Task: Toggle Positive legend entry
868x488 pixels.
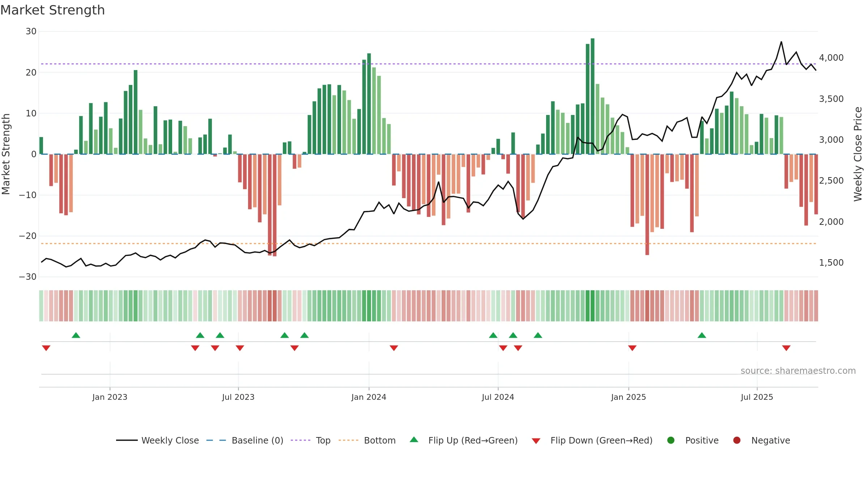Action: (x=693, y=440)
